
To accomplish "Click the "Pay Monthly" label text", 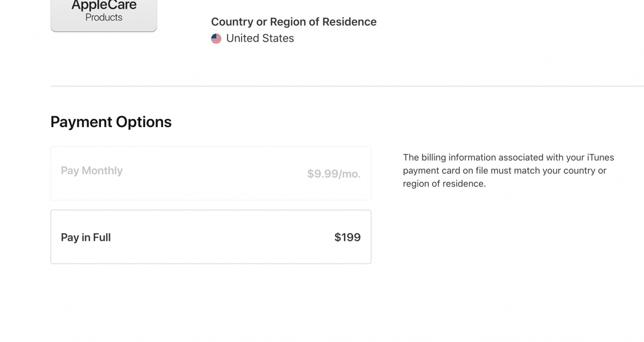I will click(x=92, y=170).
